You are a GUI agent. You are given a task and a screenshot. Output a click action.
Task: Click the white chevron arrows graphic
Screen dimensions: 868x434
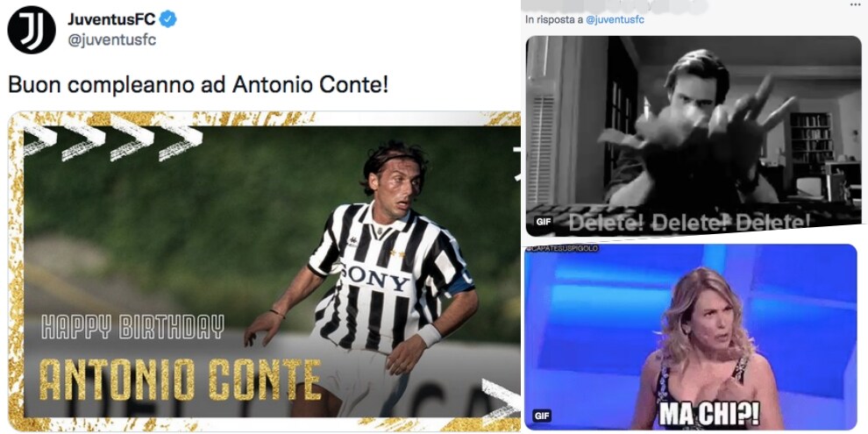point(114,139)
